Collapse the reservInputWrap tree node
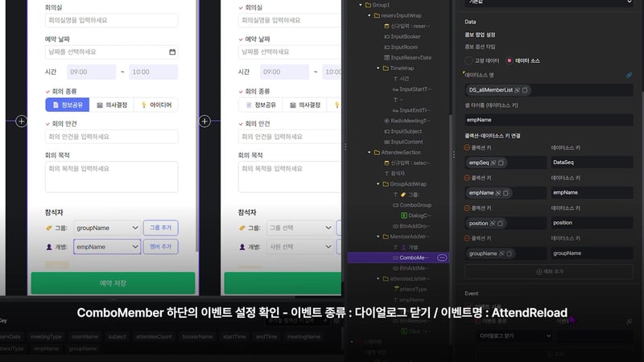Image resolution: width=644 pixels, height=362 pixels. [x=369, y=15]
